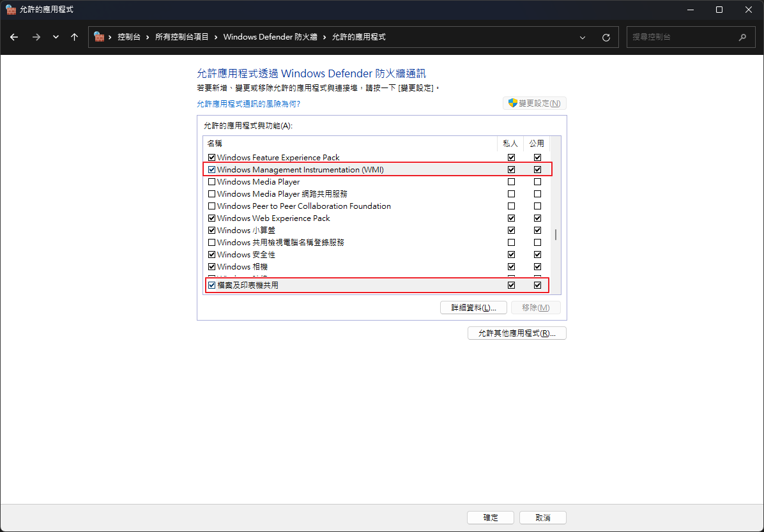Open 詳細資料 button
Screen dimensions: 764x532
point(473,307)
